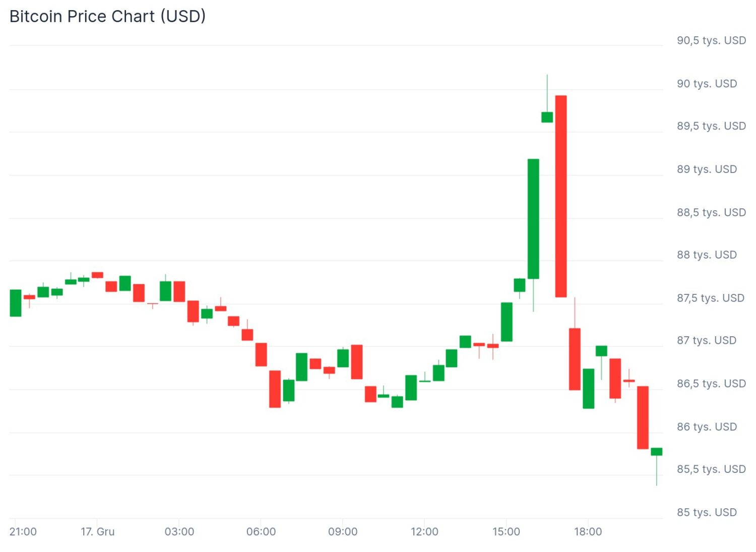Select the 21:00 time axis label
756x552 pixels.
(x=23, y=531)
